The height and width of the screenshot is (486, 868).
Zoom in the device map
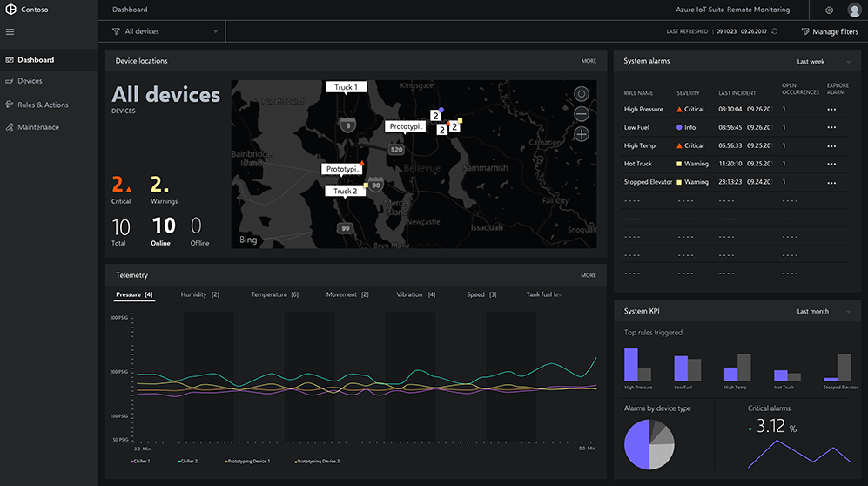click(582, 134)
